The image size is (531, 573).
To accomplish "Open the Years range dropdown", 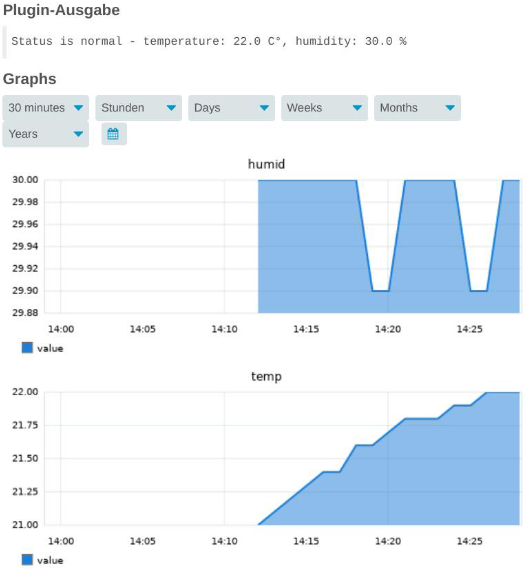I will coord(46,134).
